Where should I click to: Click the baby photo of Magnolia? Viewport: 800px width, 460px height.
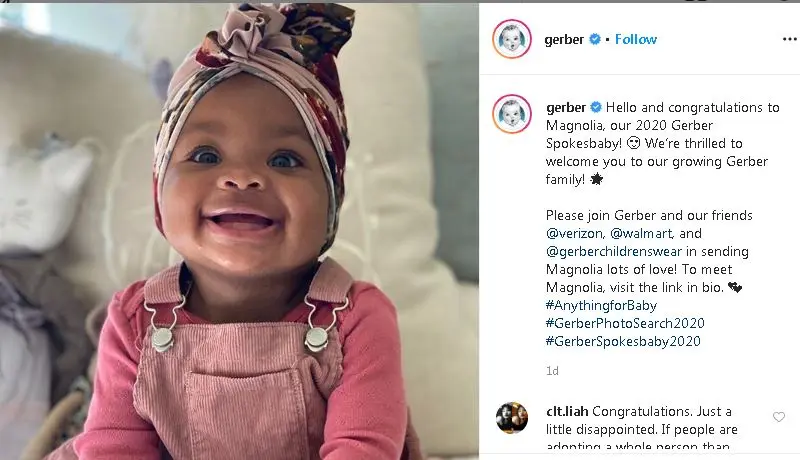tap(239, 232)
